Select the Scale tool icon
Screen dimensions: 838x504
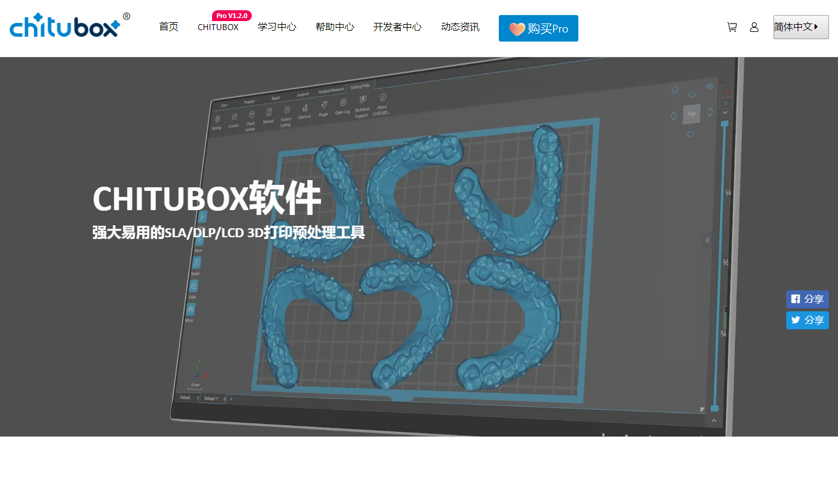click(x=194, y=285)
